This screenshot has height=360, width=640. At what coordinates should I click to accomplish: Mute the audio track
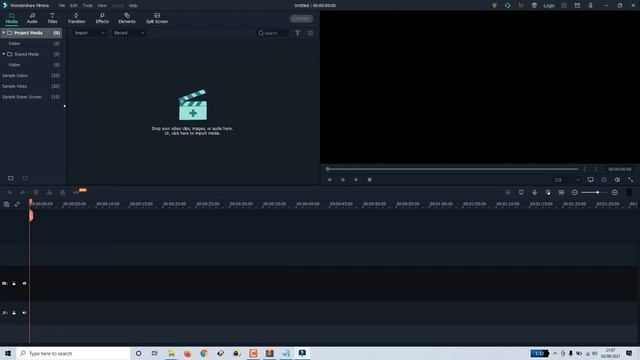click(24, 313)
